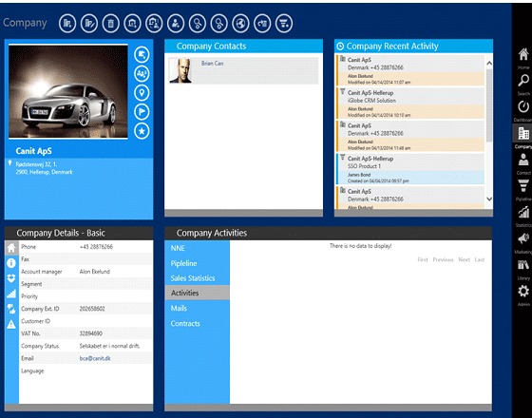Click the recent activity scroll down arrow
This screenshot has height=418, width=532.
489,199
